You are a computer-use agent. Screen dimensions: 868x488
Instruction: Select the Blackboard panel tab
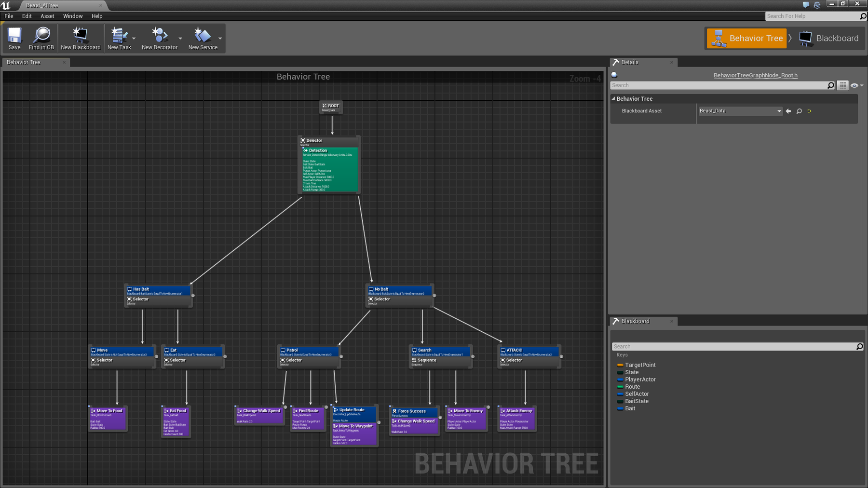click(x=643, y=321)
